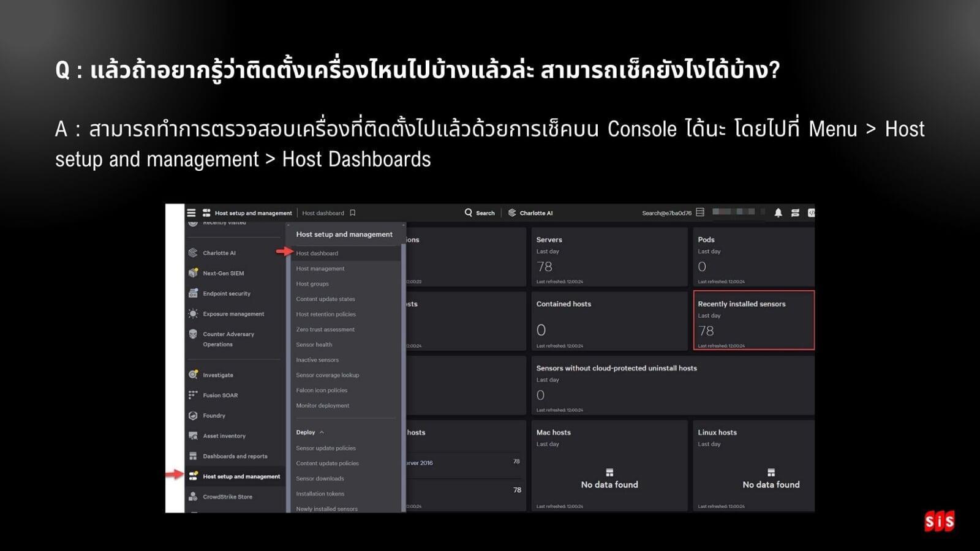Click the CrowdStrike Store sidebar icon
This screenshot has width=980, height=551.
[x=193, y=497]
